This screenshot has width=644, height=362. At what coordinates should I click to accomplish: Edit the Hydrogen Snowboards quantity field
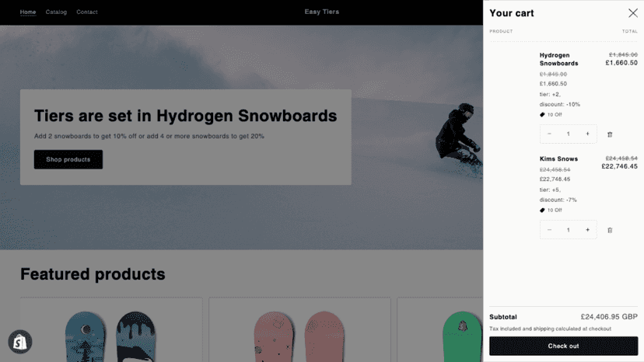coord(568,134)
